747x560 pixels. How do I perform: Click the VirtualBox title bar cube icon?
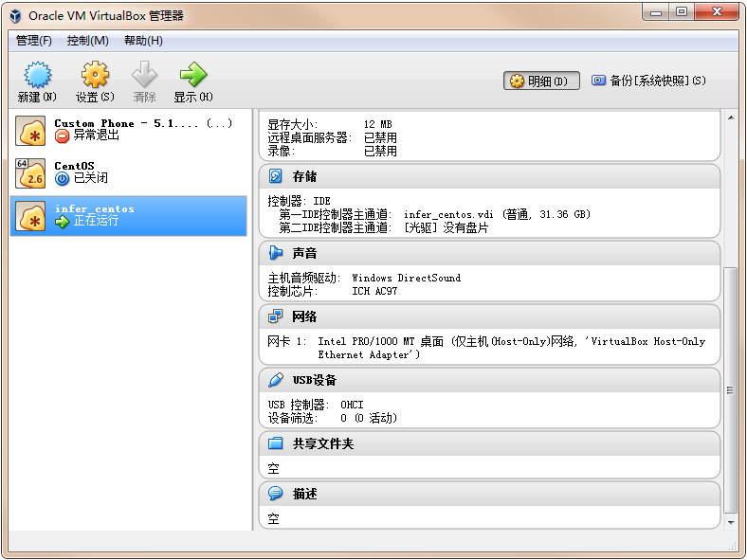pyautogui.click(x=16, y=16)
